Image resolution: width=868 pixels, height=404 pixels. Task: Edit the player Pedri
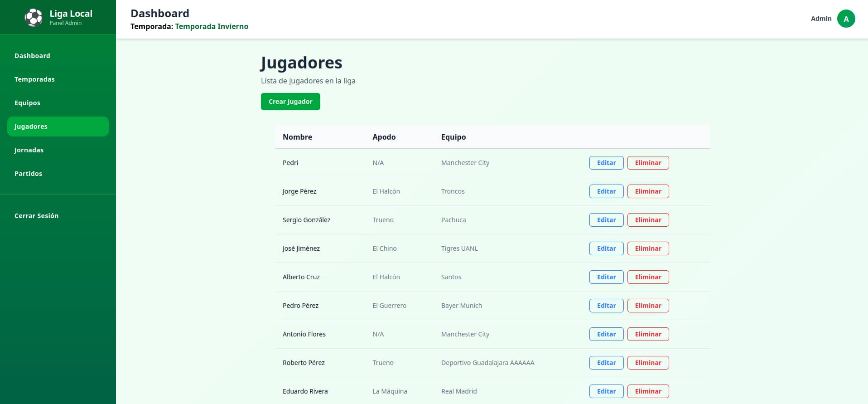click(x=606, y=163)
